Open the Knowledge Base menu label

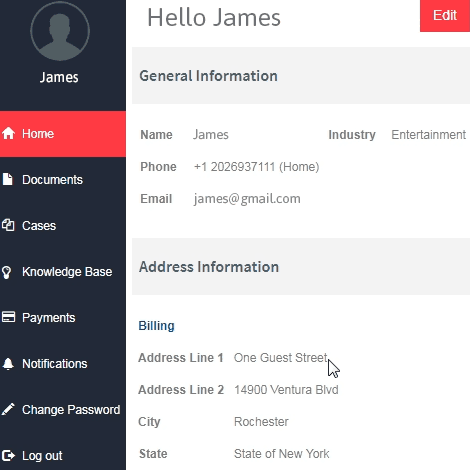coord(67,272)
